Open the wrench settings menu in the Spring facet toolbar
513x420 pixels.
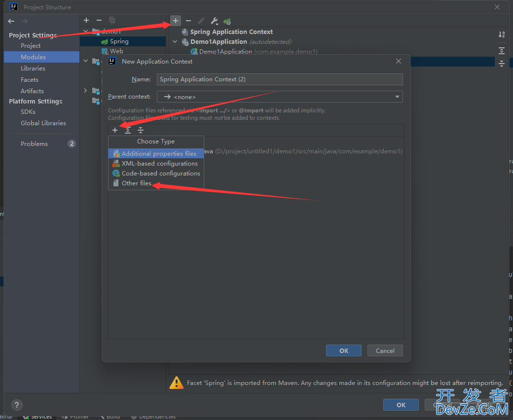[214, 21]
